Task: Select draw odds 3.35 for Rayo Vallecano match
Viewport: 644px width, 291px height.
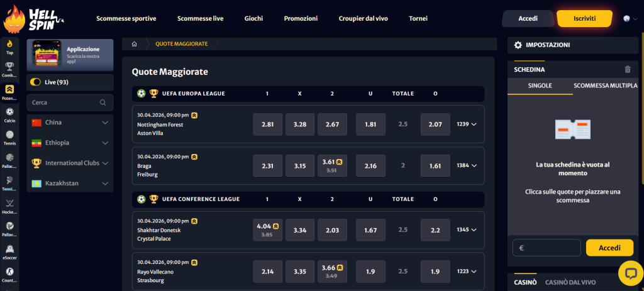Action: point(300,272)
